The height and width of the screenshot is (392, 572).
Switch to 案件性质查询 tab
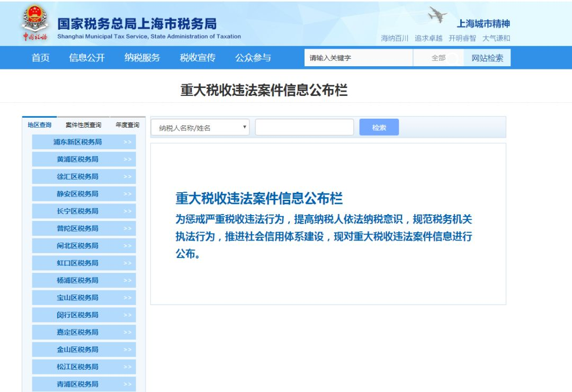tap(83, 125)
